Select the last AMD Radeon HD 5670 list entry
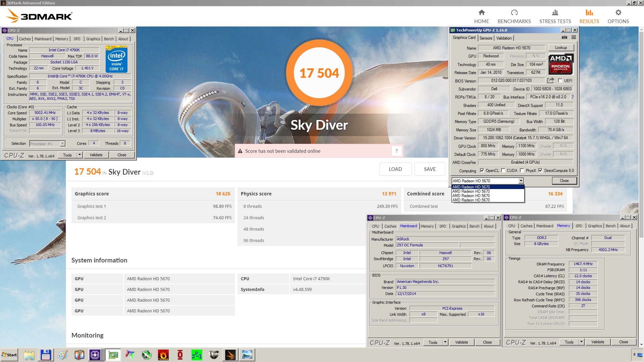The image size is (644, 362). coord(488,200)
